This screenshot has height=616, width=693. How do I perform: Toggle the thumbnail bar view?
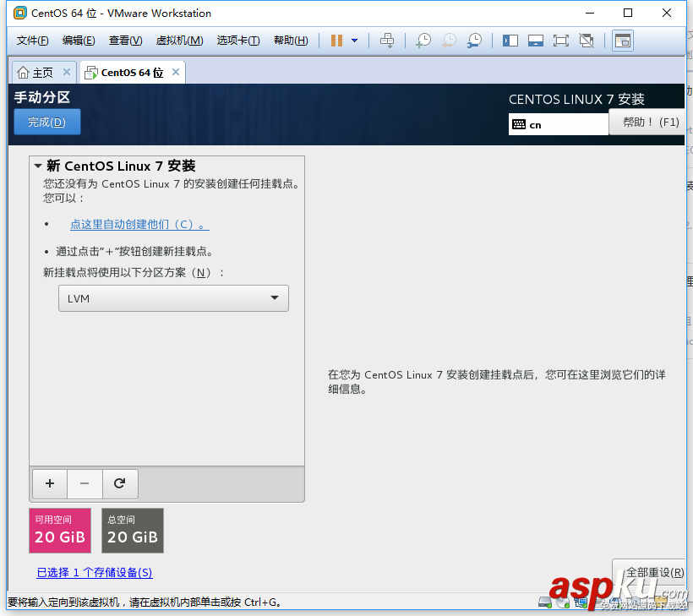pyautogui.click(x=536, y=41)
